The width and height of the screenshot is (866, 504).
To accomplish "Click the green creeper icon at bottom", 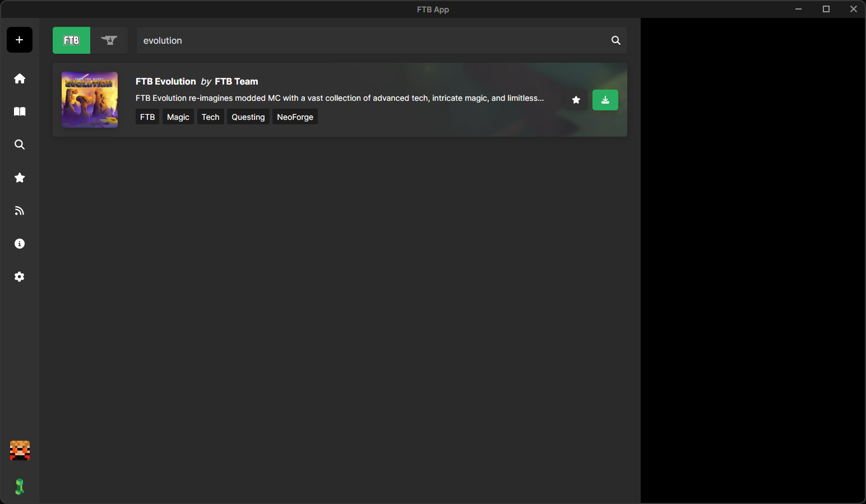I will click(20, 486).
